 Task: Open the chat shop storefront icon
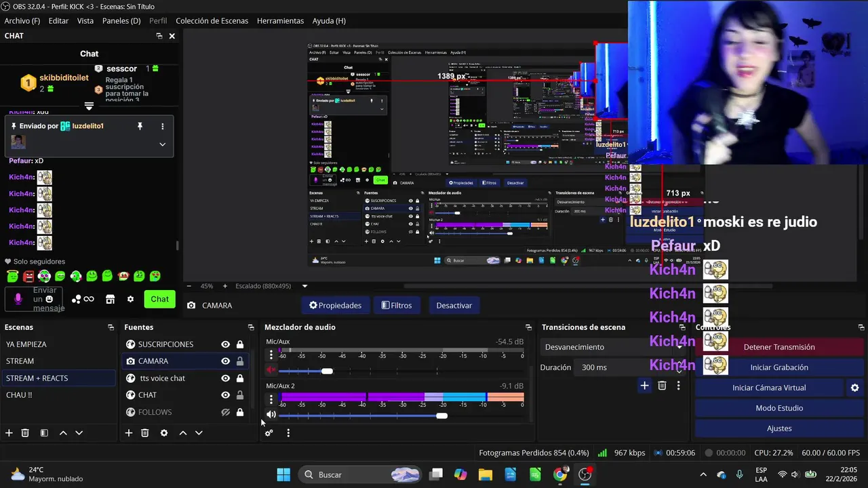[x=110, y=299]
